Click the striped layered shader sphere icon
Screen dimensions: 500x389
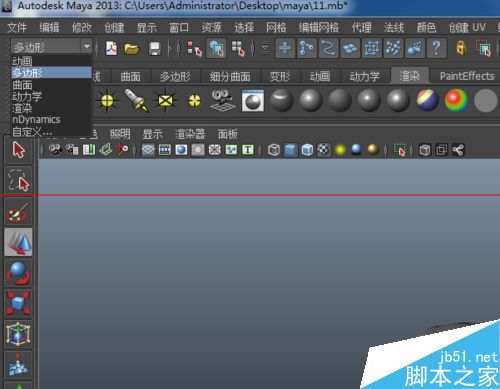coord(428,100)
